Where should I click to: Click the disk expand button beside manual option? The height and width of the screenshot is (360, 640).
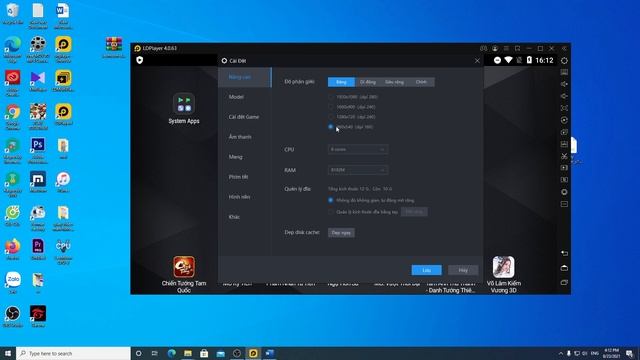[414, 212]
